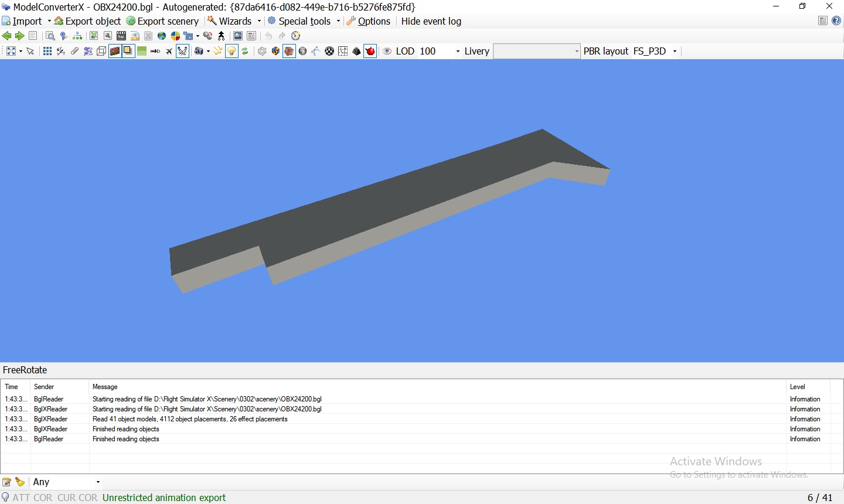The height and width of the screenshot is (504, 844).
Task: Click the Export scenery button
Action: coord(162,21)
